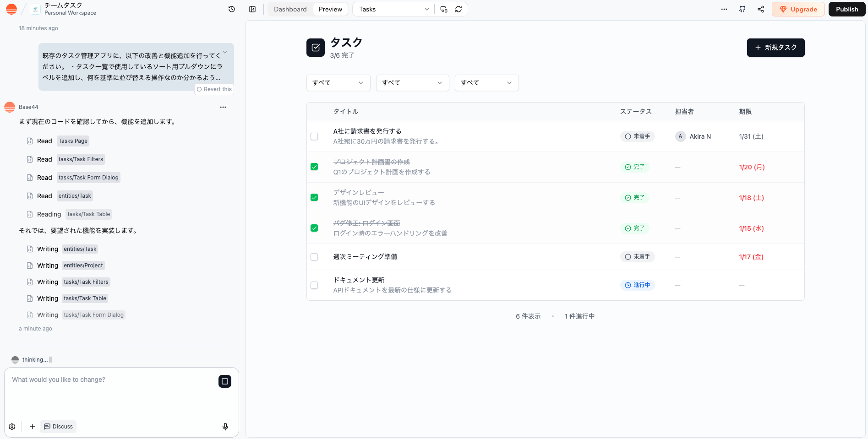Open chat settings gear icon
Image resolution: width=868 pixels, height=439 pixels.
click(x=12, y=427)
